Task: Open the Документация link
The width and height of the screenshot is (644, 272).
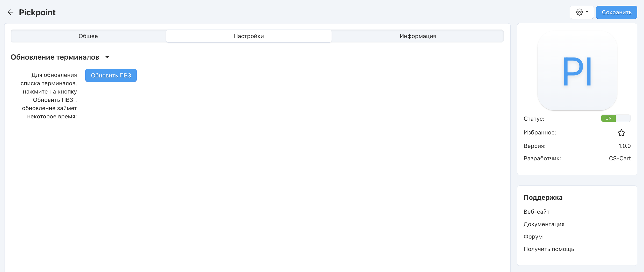Action: [x=544, y=224]
